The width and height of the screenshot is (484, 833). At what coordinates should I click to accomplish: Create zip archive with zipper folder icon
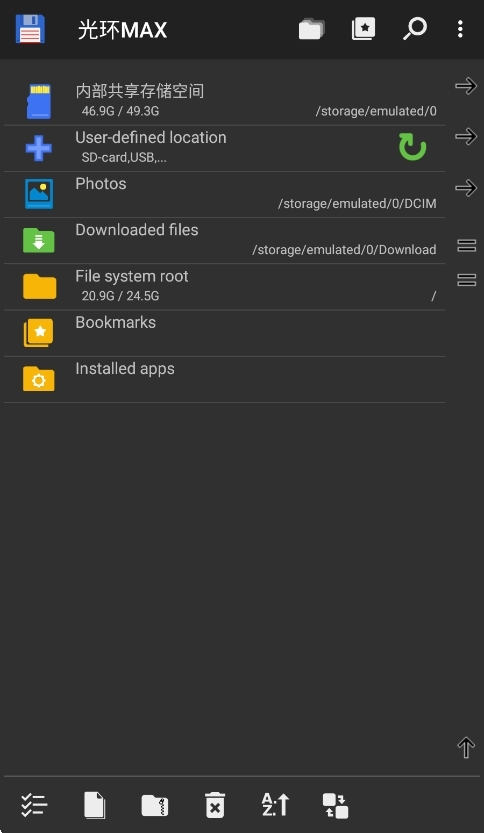coord(155,805)
